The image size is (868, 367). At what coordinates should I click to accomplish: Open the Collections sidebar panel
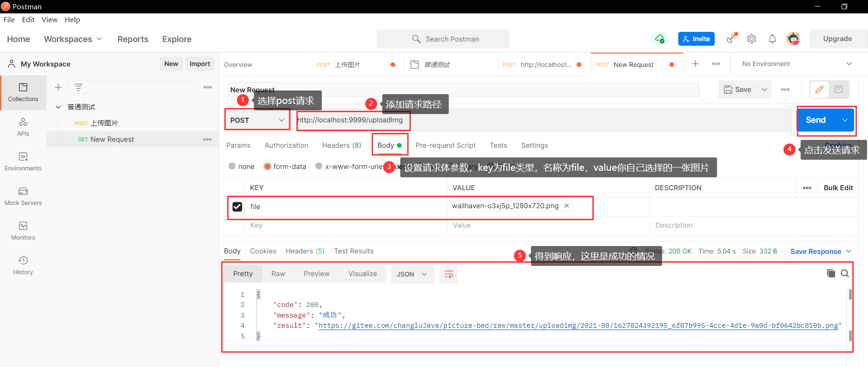(x=23, y=92)
